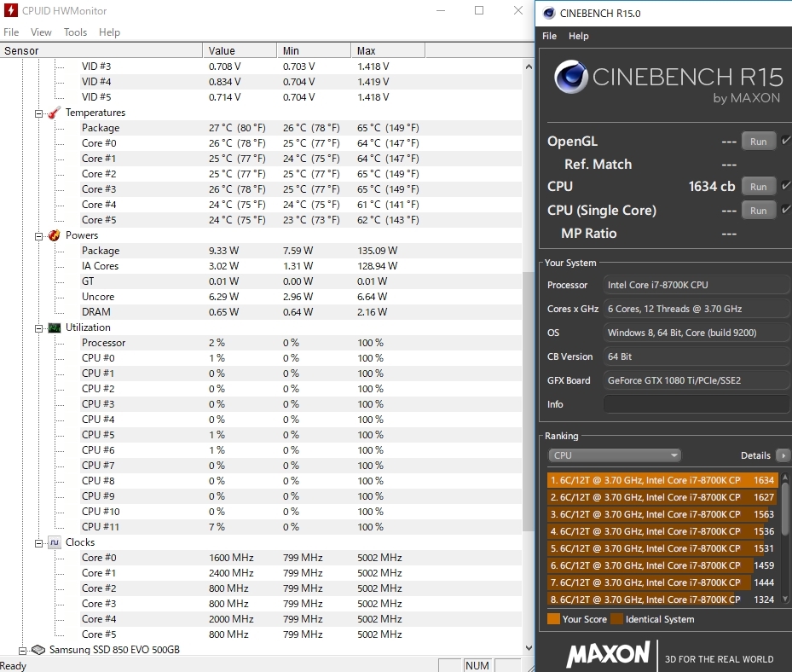The height and width of the screenshot is (672, 792).
Task: Open HWMonitor File menu
Action: point(11,32)
